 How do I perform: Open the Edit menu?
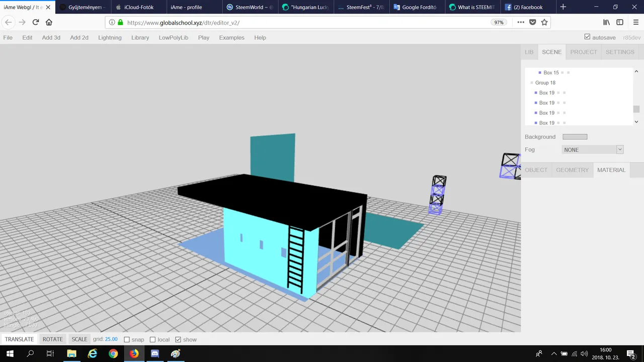27,38
